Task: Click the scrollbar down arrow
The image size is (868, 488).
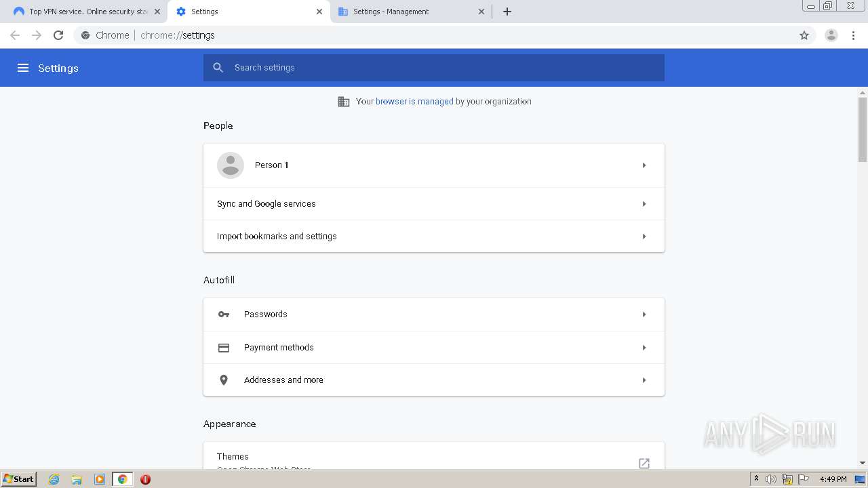Action: point(863,463)
